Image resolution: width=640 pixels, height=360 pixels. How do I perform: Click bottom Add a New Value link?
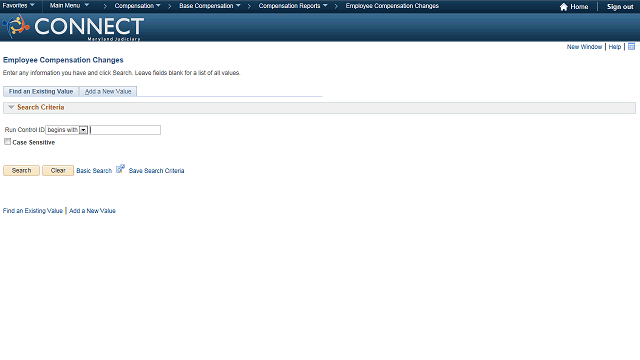point(92,211)
